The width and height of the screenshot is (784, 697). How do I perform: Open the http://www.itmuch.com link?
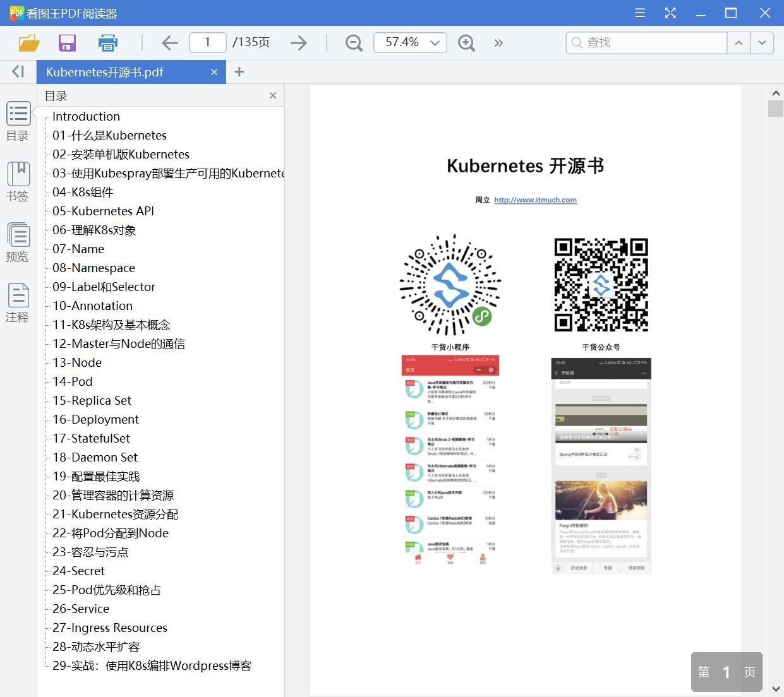(535, 200)
